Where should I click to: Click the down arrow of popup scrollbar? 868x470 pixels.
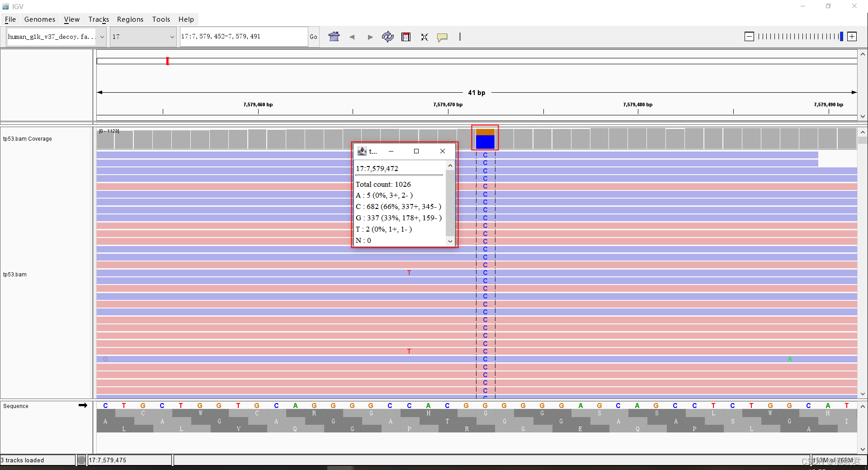tap(450, 241)
